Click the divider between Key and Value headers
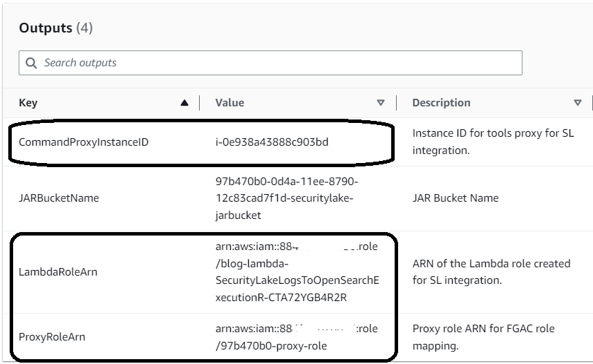 click(x=200, y=103)
